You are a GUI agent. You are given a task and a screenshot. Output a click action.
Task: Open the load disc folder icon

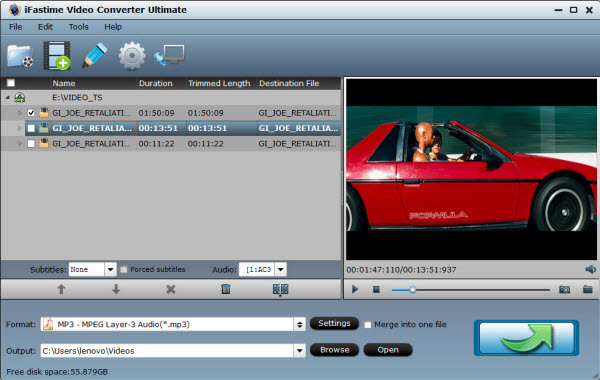click(20, 56)
